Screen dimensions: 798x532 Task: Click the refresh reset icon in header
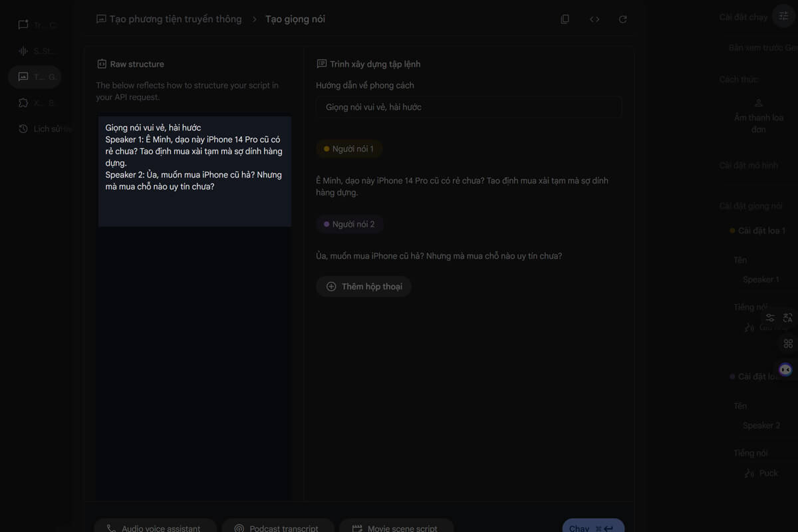tap(622, 19)
